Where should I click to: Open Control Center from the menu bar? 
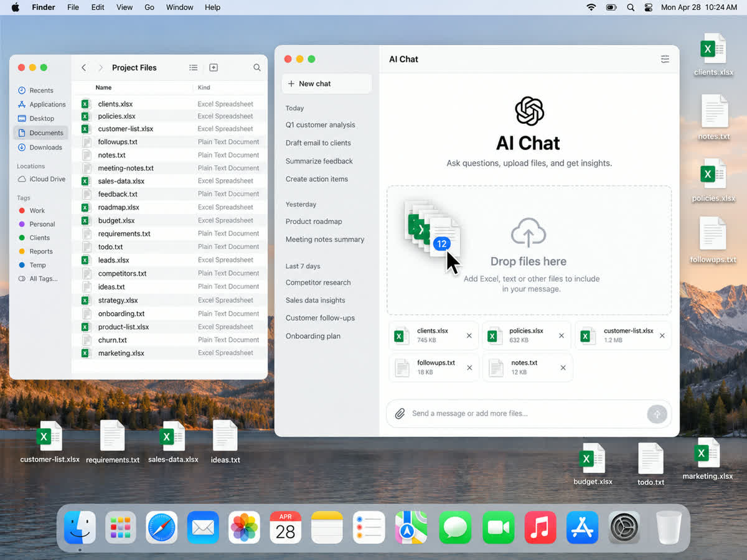[648, 7]
